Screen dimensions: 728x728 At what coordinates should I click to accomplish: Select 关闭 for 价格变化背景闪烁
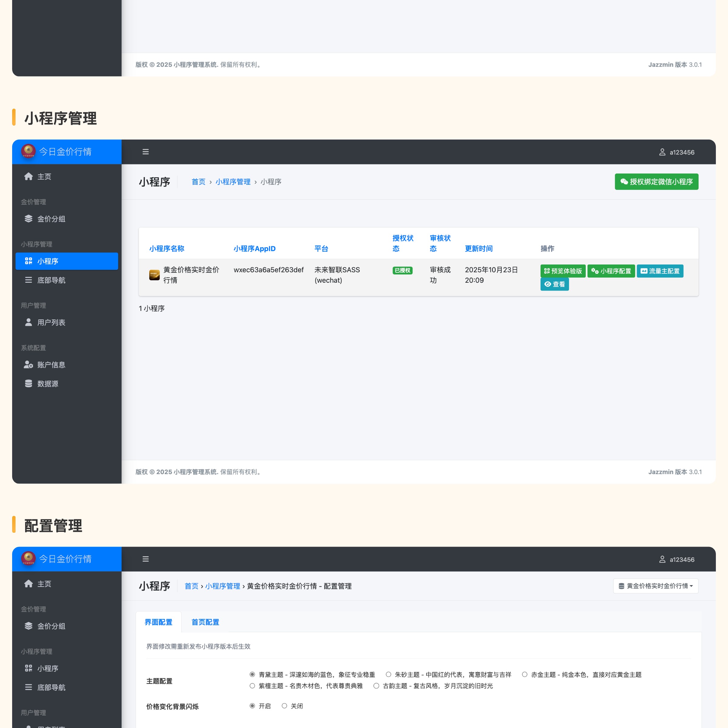point(285,706)
